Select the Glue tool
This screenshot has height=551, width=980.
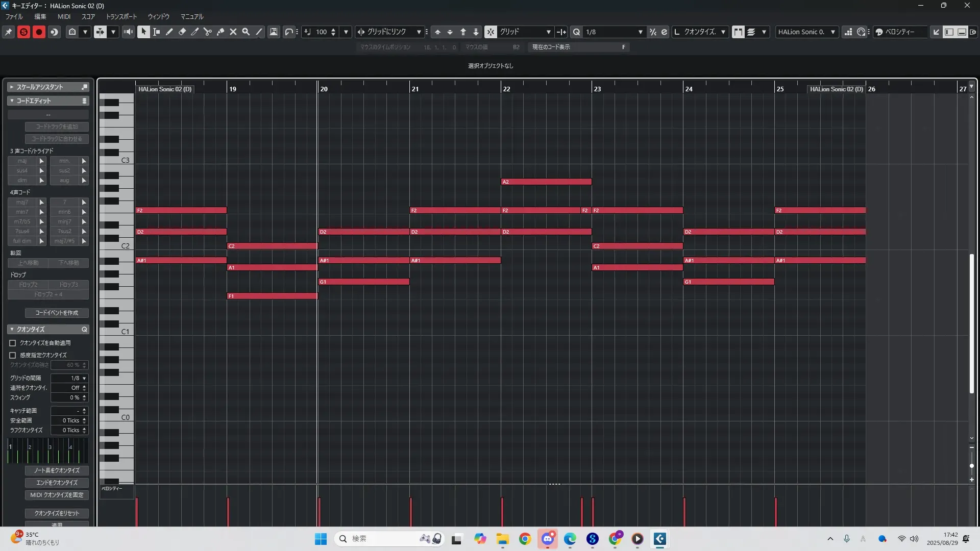point(220,32)
